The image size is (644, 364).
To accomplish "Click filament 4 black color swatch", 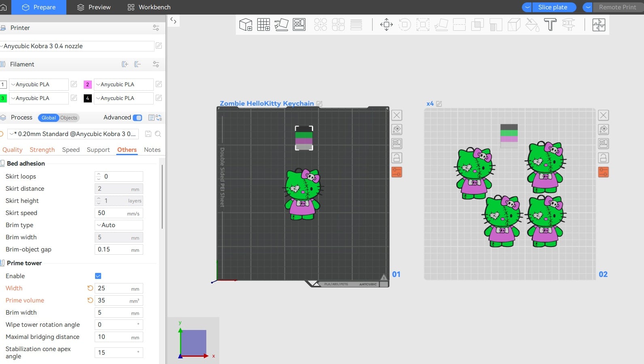I will point(87,98).
